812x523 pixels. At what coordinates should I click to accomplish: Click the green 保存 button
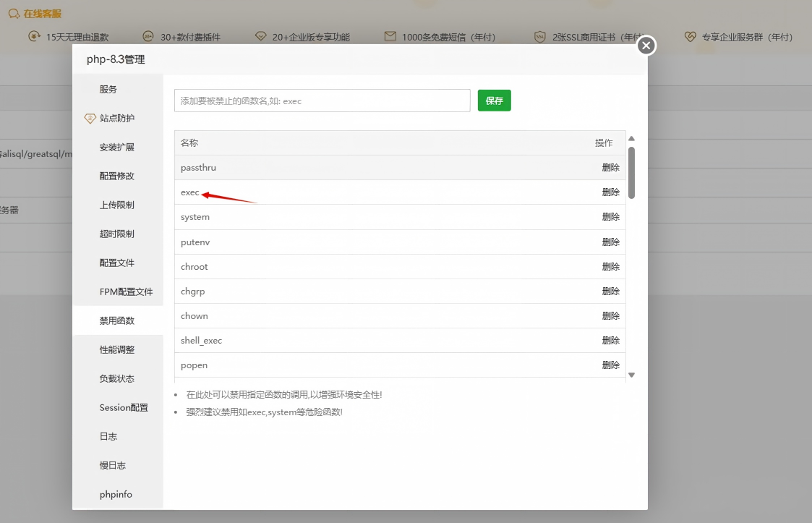point(494,101)
